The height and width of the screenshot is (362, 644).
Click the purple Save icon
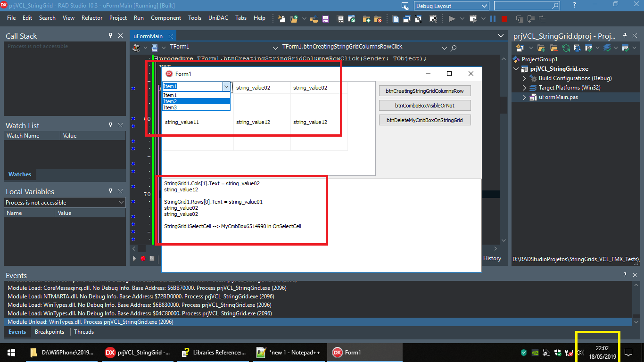coord(325,19)
